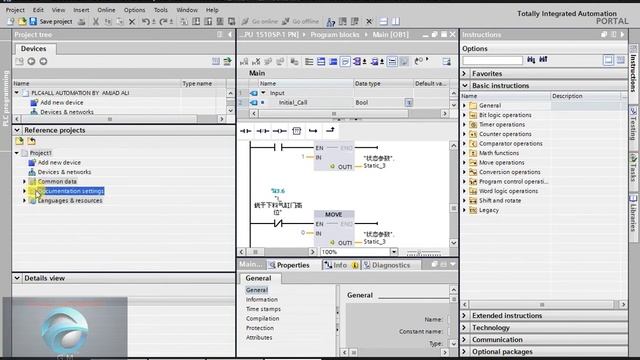Click the Forward arrow in Devices toolbar

click(43, 61)
